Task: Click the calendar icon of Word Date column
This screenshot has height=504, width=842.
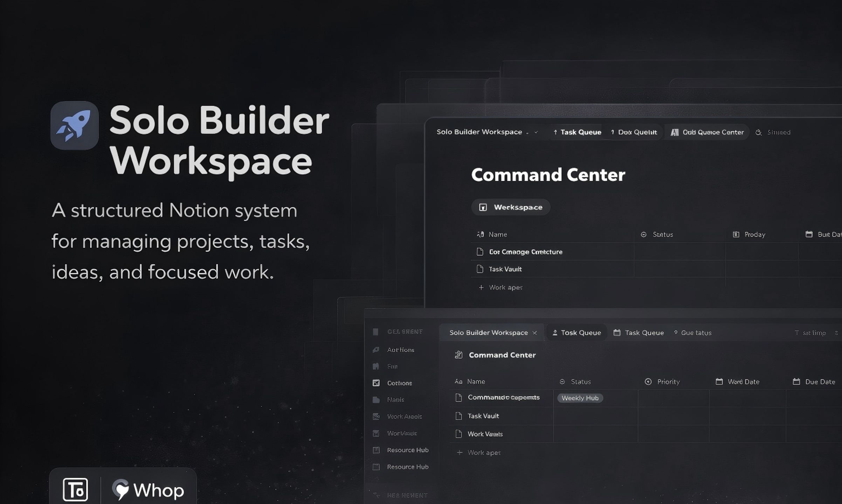Action: tap(719, 381)
